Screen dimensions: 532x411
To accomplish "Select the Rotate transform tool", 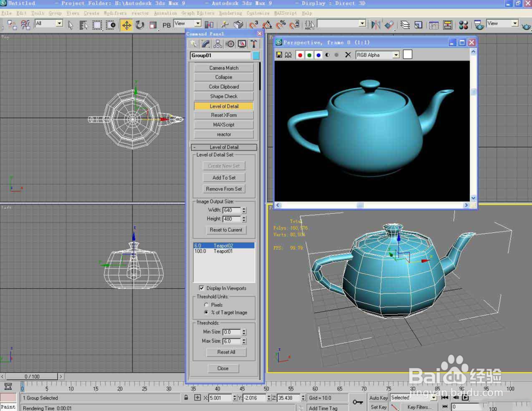I will (x=140, y=25).
